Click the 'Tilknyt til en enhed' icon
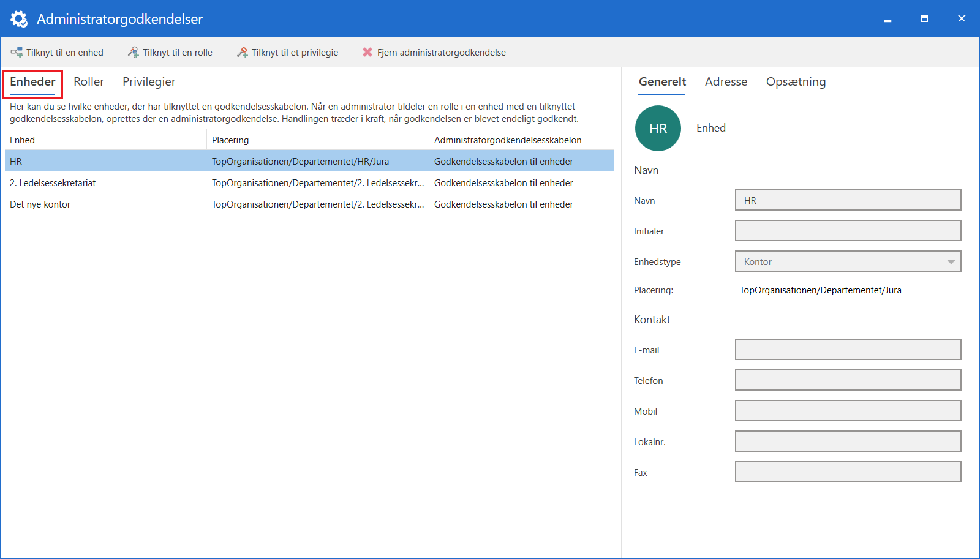Screen dimensions: 980x559 click(x=17, y=53)
